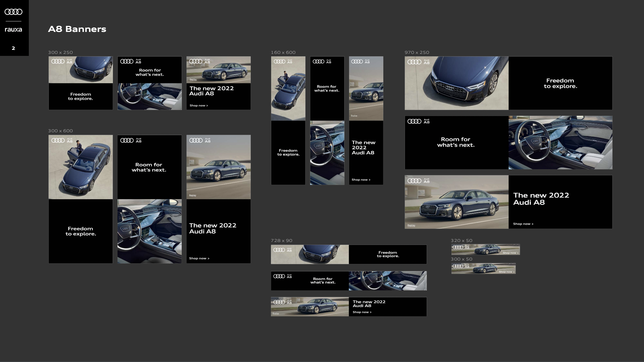Click Shop now in the 300 x 600 banner
Screen dimensions: 644x362
coord(199,258)
